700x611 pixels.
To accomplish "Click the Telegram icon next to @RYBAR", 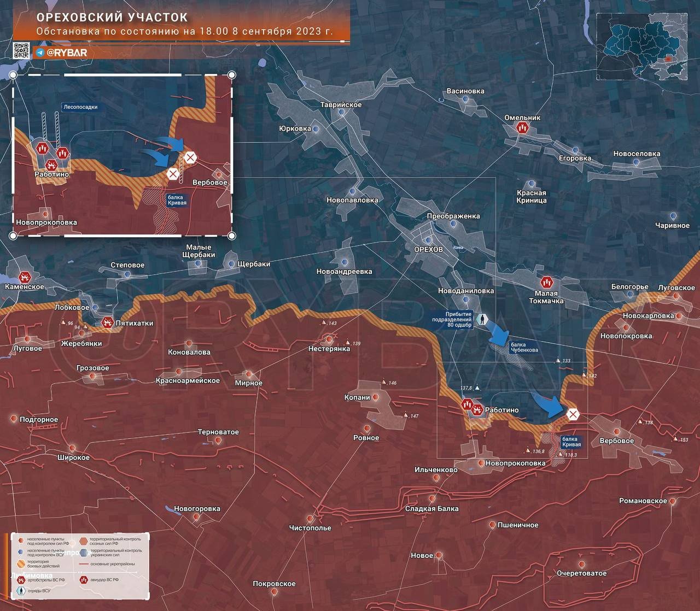I will 40,52.
